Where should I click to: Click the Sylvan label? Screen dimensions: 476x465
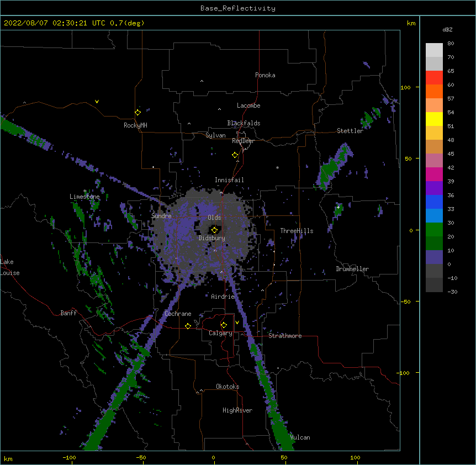[215, 135]
